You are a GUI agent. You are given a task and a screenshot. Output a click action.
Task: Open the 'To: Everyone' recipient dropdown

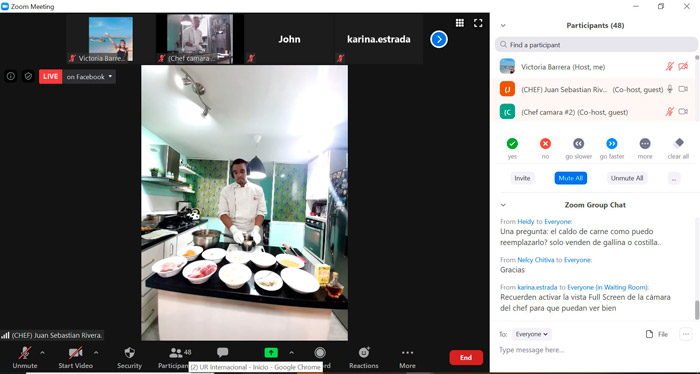(532, 334)
